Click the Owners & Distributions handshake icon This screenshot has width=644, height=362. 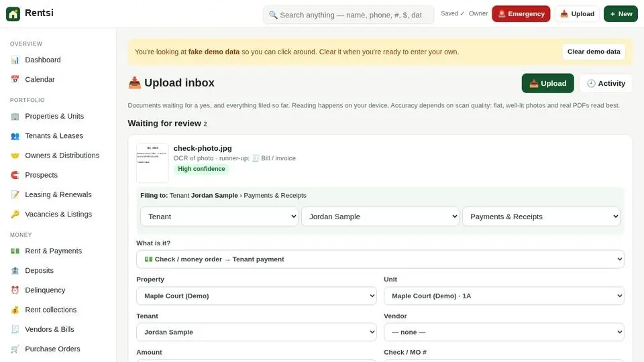(x=15, y=156)
